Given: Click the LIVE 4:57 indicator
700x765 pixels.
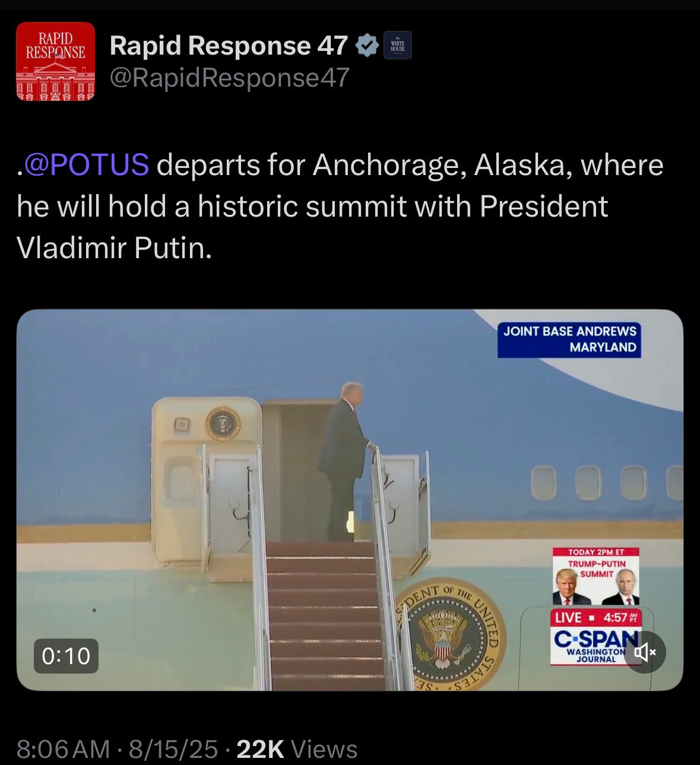Looking at the screenshot, I should [596, 617].
